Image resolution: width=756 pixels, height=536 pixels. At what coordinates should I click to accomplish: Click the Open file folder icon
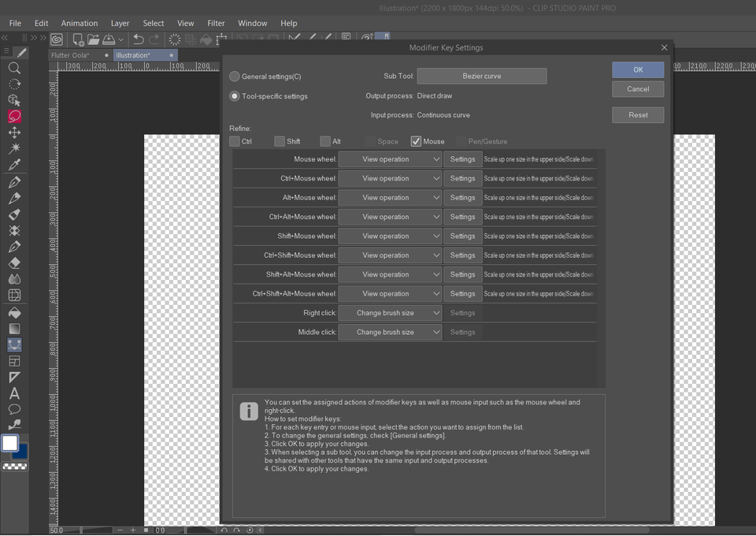click(x=94, y=39)
